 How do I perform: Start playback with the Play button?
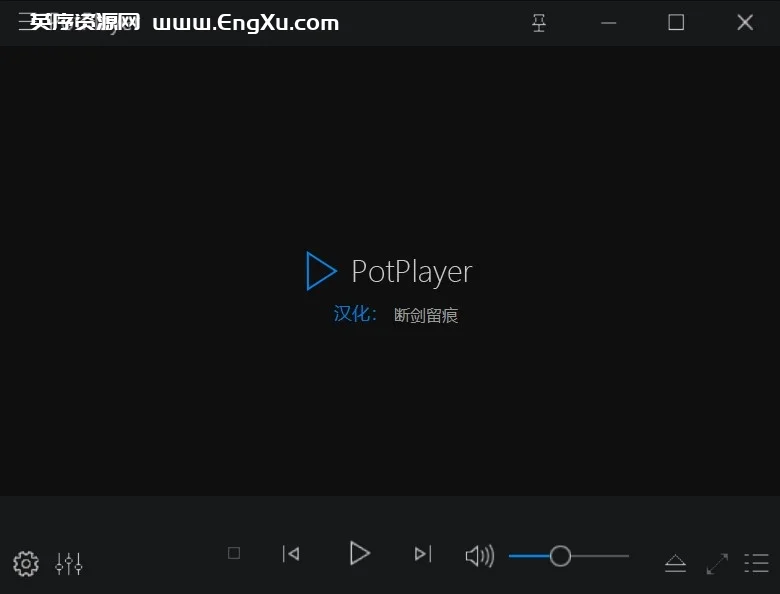[360, 553]
